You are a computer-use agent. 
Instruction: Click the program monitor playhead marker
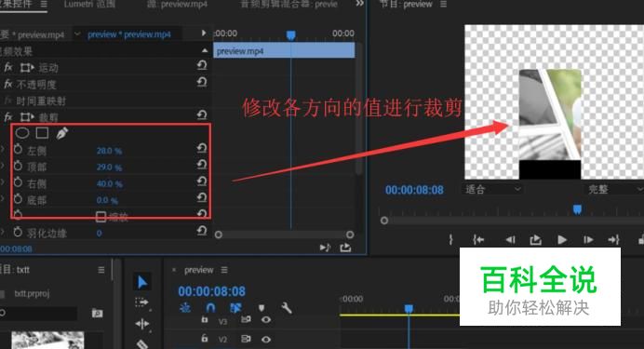tap(577, 209)
